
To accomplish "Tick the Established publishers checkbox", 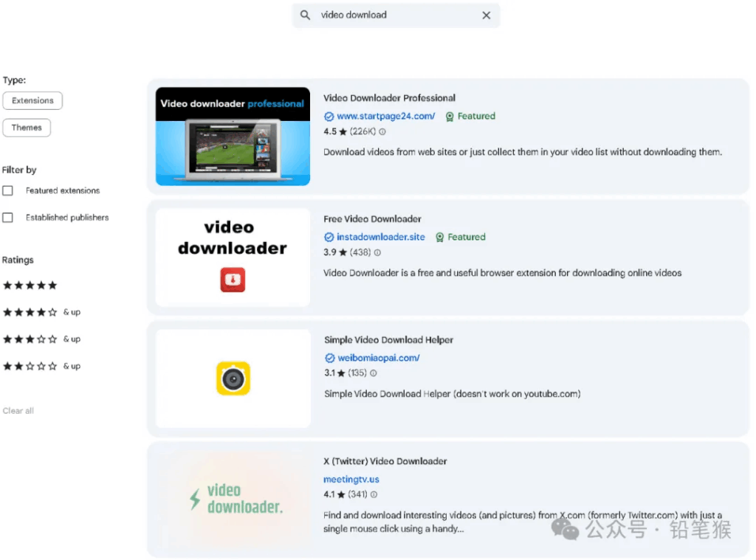I will tap(8, 218).
